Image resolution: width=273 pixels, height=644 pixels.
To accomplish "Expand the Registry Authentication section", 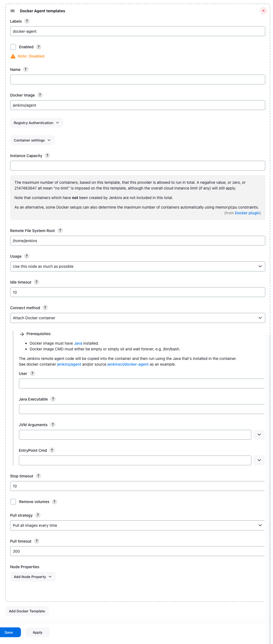I will point(36,123).
